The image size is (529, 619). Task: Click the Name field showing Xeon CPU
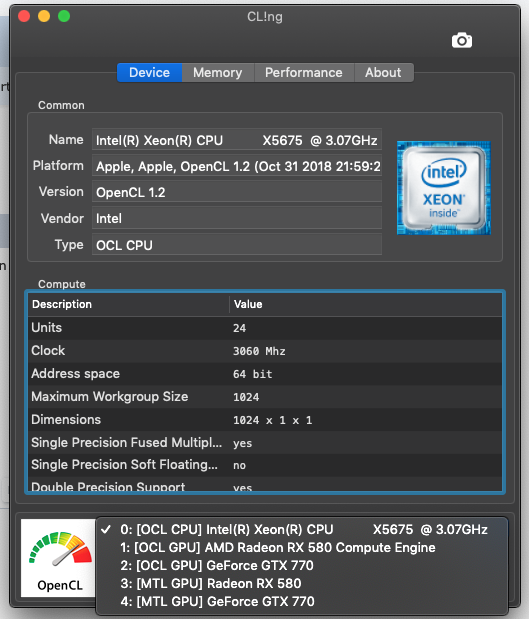pos(237,140)
